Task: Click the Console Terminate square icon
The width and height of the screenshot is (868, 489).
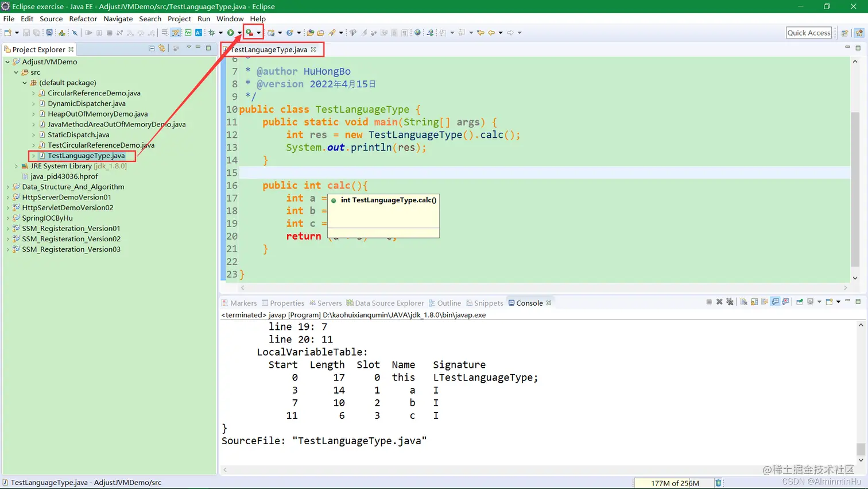Action: [709, 302]
